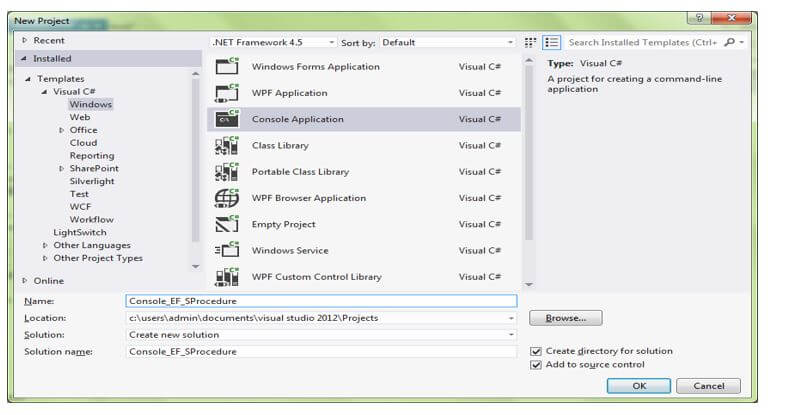Viewport: 805px width, 415px height.
Task: Select Workflow in the template tree
Action: point(92,220)
